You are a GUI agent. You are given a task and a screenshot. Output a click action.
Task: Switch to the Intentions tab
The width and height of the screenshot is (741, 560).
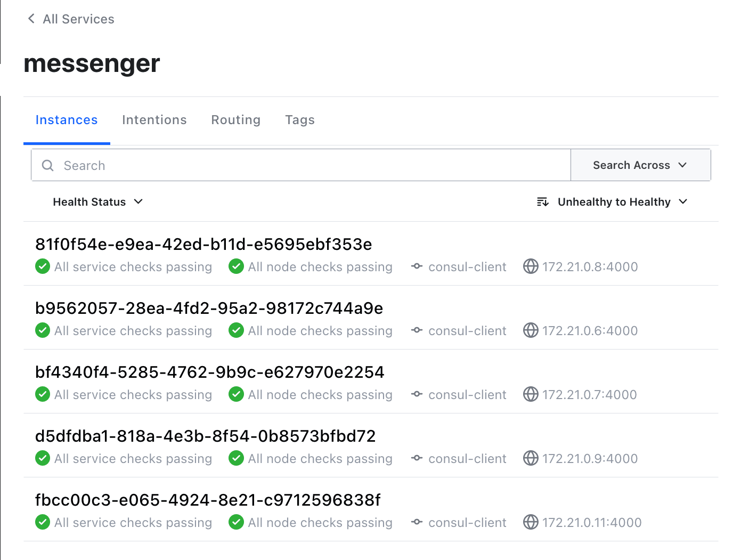pos(154,120)
